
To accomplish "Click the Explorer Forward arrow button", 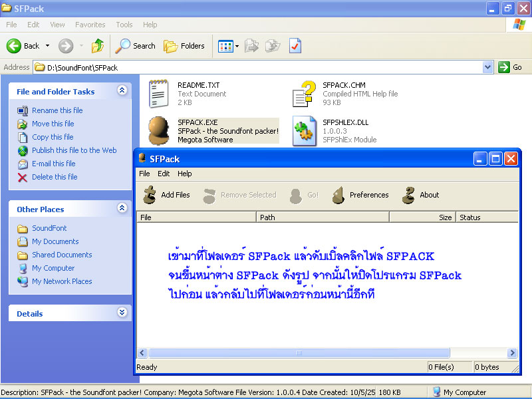I will [66, 46].
